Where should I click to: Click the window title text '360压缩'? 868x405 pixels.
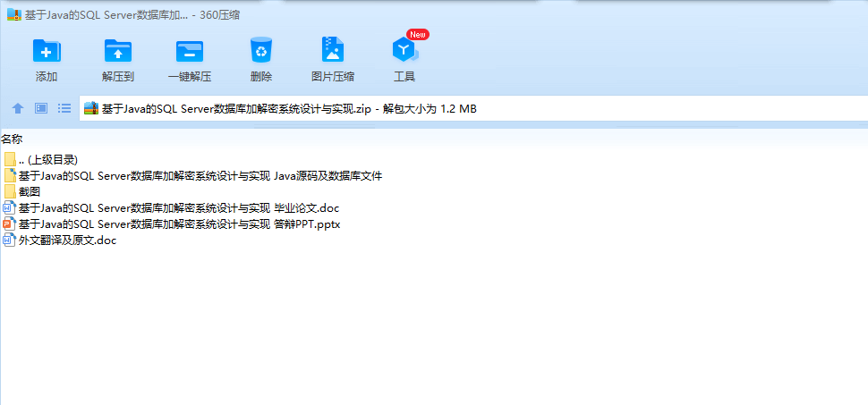220,15
